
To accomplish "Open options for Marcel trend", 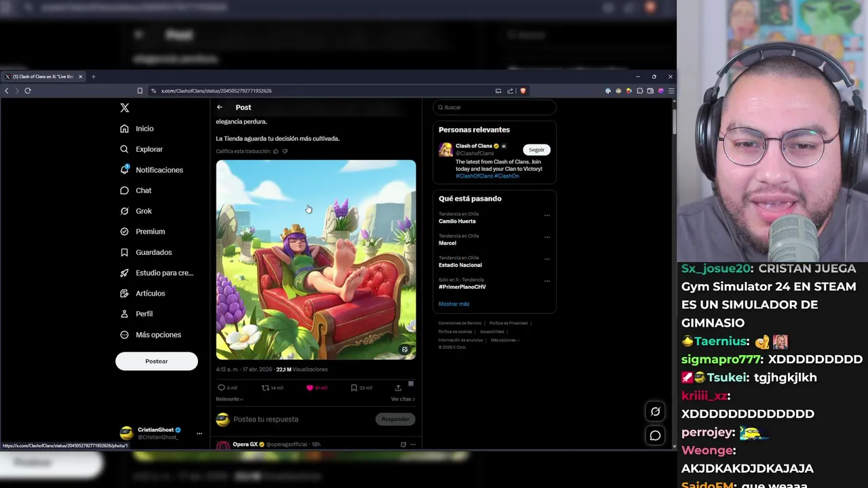I will point(547,237).
